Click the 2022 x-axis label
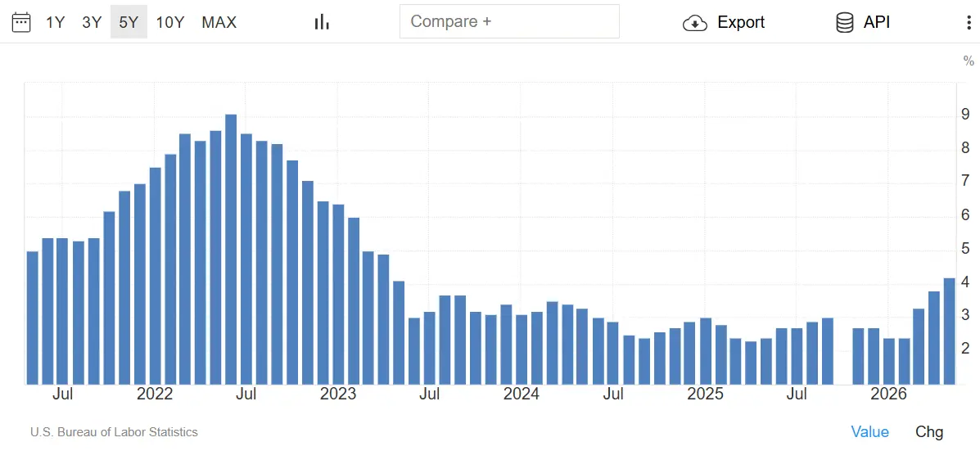This screenshot has width=980, height=460. pos(155,395)
